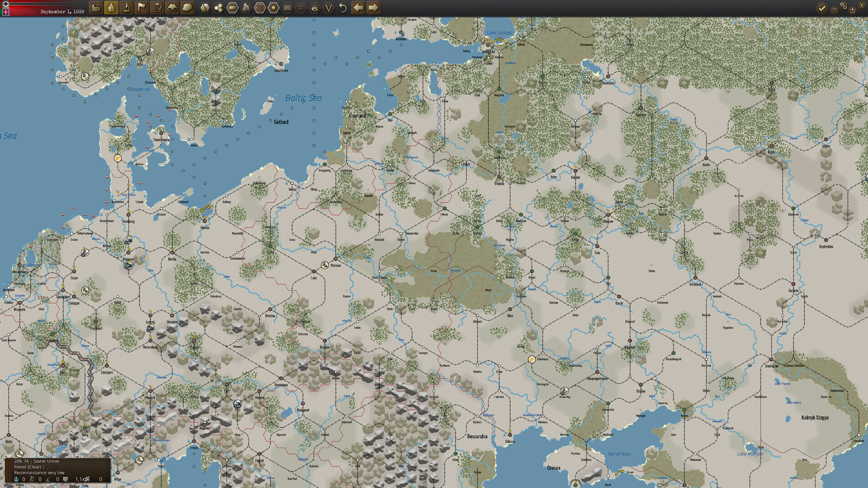Select previous unit with left arrow
Viewport: 868px width, 488px height.
click(358, 8)
